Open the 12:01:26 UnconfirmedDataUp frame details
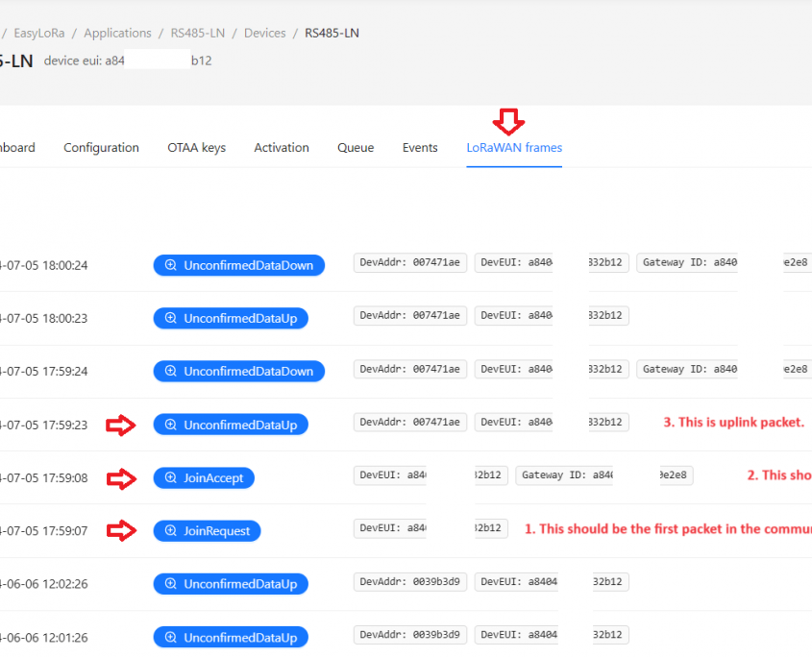The width and height of the screenshot is (812, 657). coord(231,636)
